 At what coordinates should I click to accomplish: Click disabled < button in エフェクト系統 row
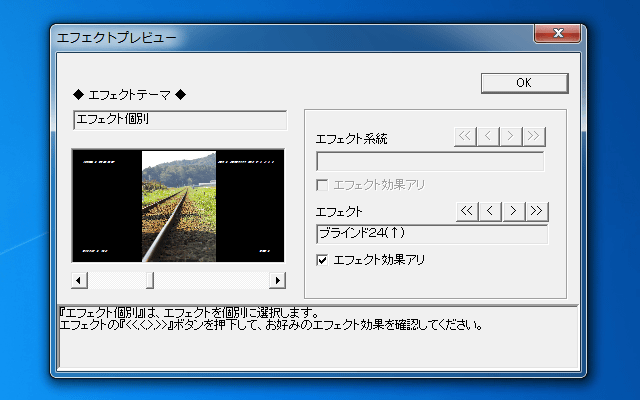(x=488, y=136)
